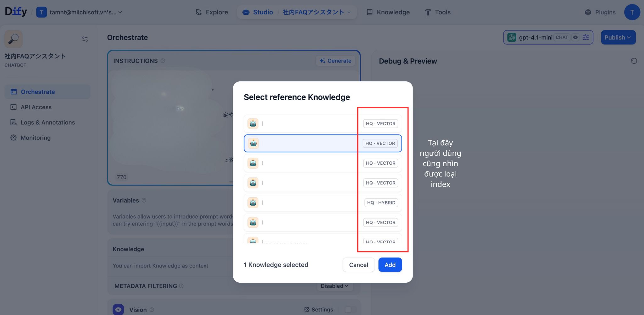This screenshot has width=644, height=315.
Task: Click the user avatar T in top right
Action: pyautogui.click(x=632, y=12)
